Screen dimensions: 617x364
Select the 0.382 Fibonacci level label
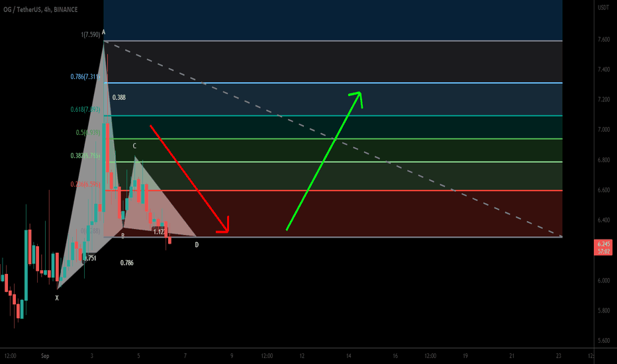pos(85,156)
